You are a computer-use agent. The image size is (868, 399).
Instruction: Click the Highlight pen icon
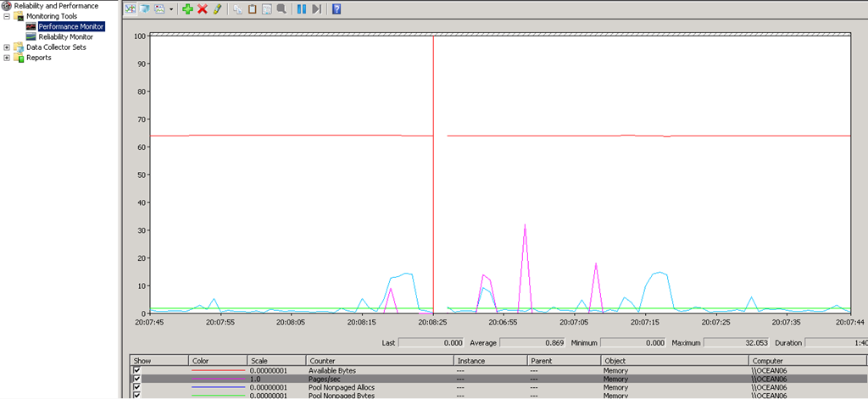(217, 8)
